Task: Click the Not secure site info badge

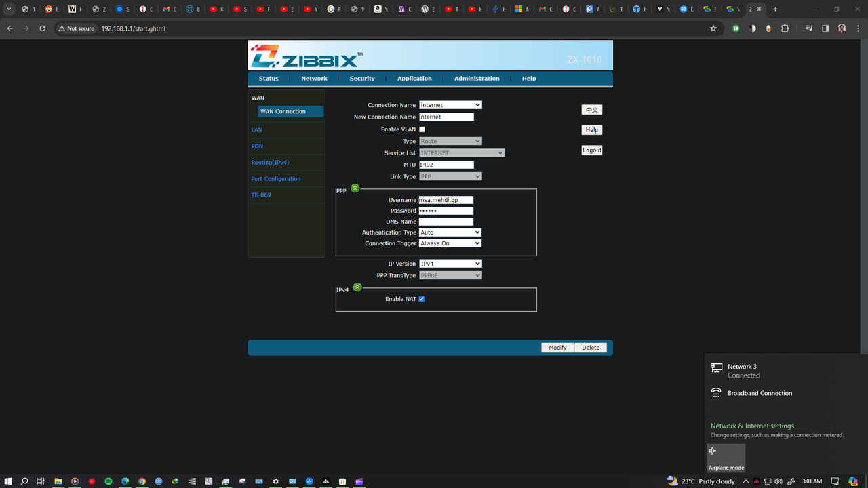Action: [76, 28]
